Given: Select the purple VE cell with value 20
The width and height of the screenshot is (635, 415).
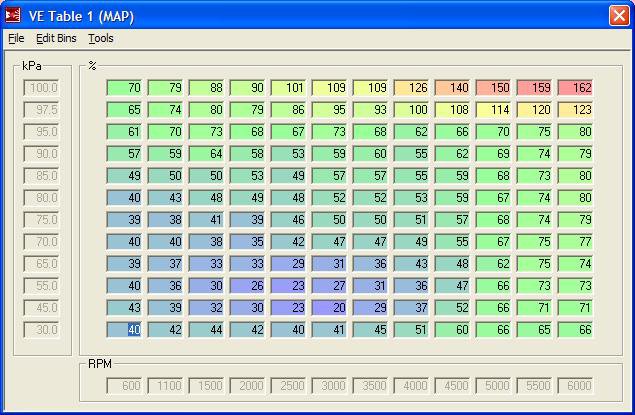Looking at the screenshot, I should [x=329, y=308].
